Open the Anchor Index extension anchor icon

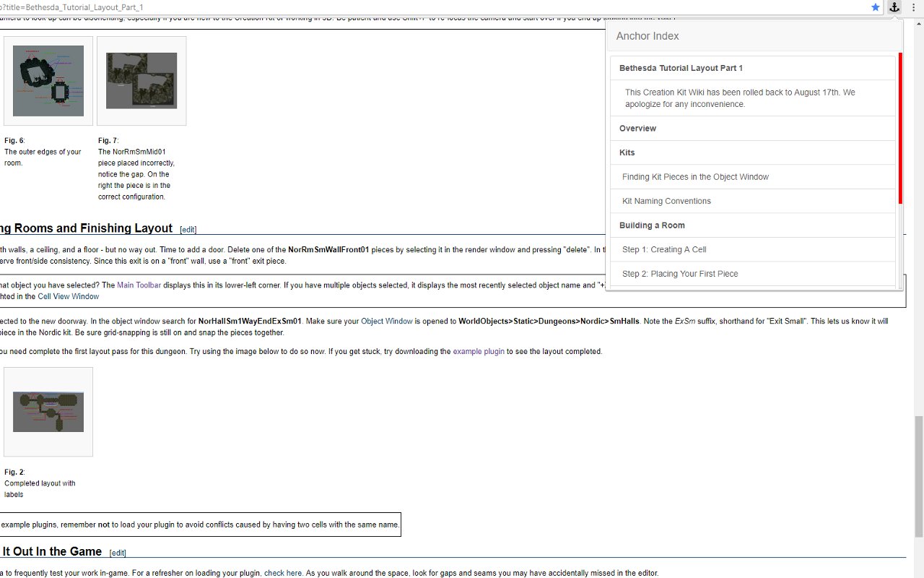[894, 7]
